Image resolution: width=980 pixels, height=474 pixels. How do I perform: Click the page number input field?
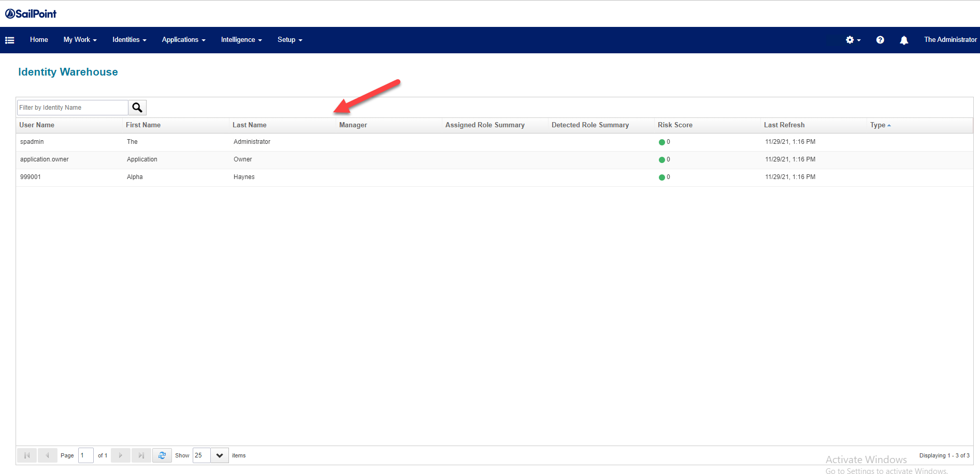[x=86, y=455]
